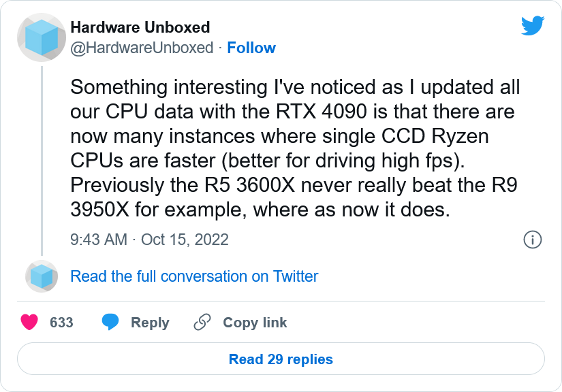
Task: Open the Hardware Unboxed display name
Action: pyautogui.click(x=140, y=28)
